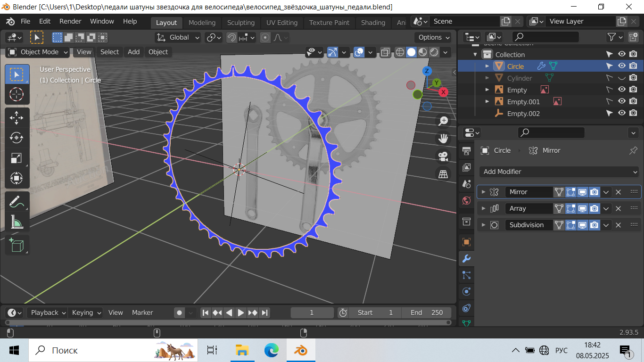Image resolution: width=644 pixels, height=362 pixels.
Task: Select the Measure tool
Action: tap(17, 222)
